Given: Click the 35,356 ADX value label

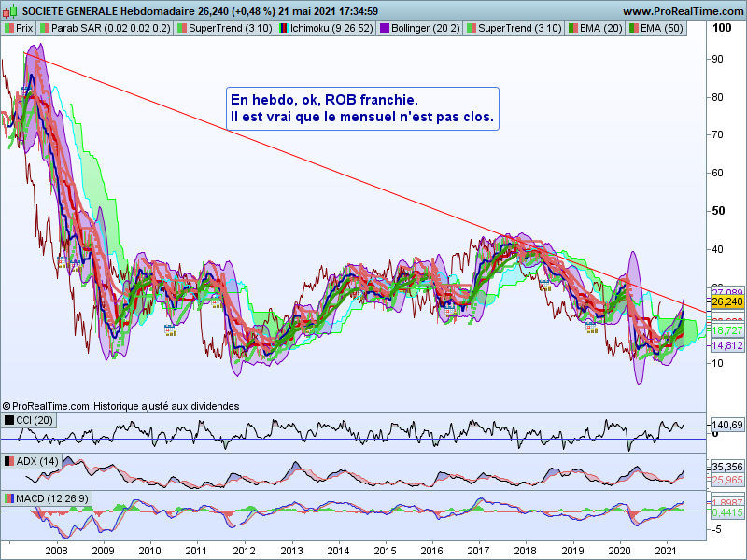Looking at the screenshot, I should 726,467.
